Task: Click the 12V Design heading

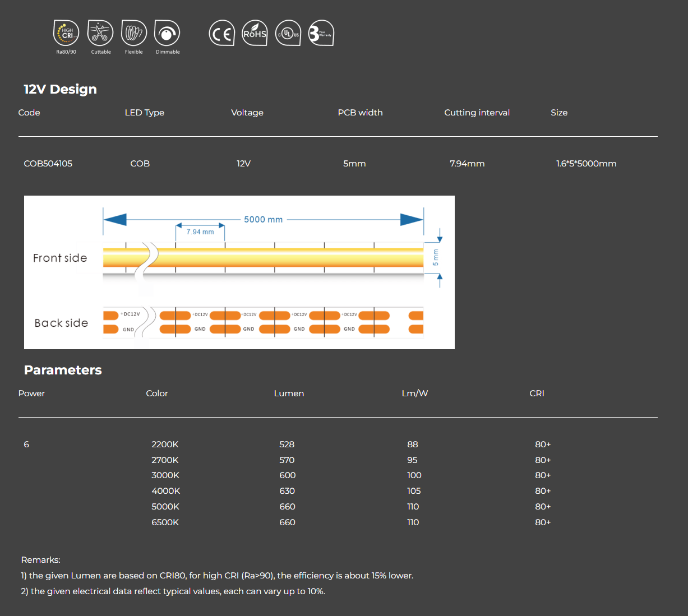Action: pos(60,89)
